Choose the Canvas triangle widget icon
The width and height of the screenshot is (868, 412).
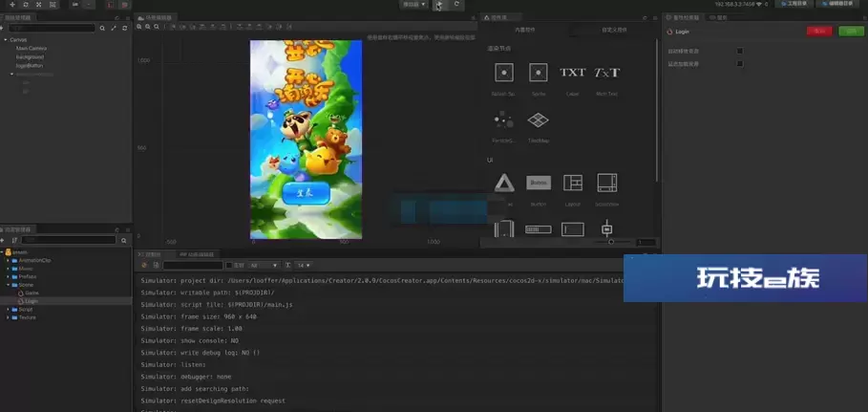click(504, 183)
